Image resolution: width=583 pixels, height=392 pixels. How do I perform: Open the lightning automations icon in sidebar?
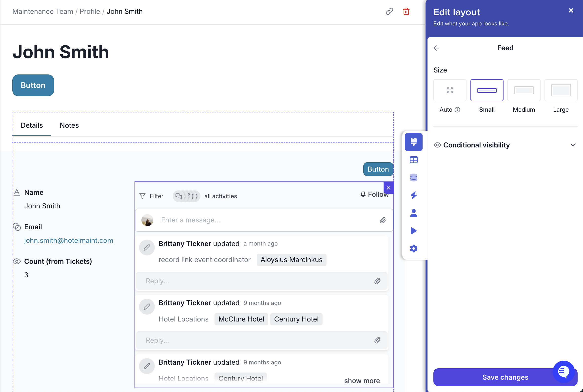coord(413,195)
